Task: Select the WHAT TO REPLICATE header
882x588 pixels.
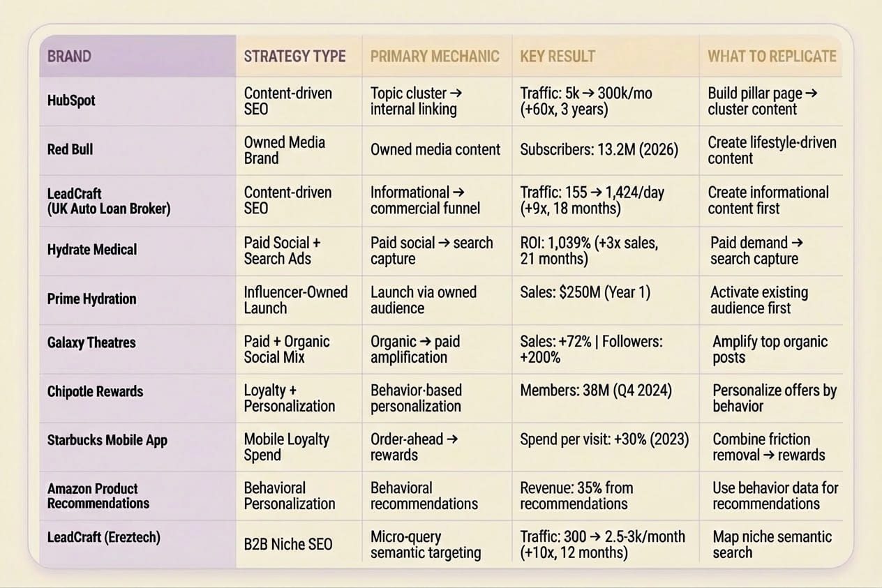Action: pyautogui.click(x=772, y=56)
